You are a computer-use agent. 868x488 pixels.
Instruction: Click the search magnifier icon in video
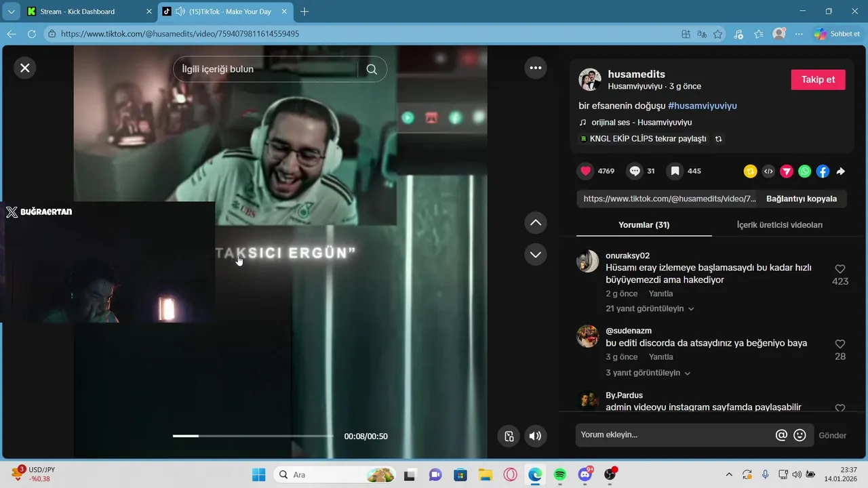(372, 69)
